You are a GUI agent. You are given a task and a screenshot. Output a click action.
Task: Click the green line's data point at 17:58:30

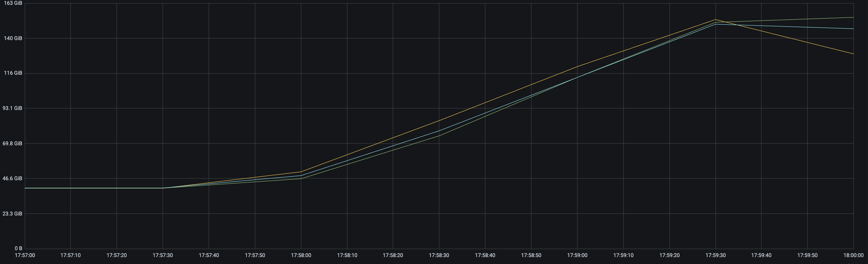[x=439, y=136]
